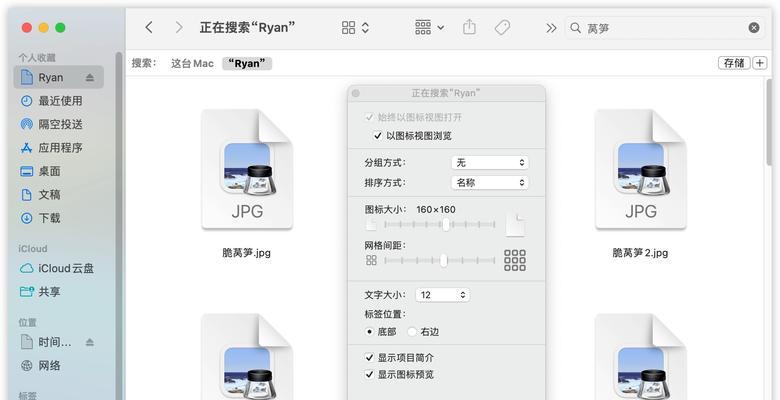Viewport: 780px width, 400px height.
Task: Click the file area vertical scrollbar
Action: 769,122
